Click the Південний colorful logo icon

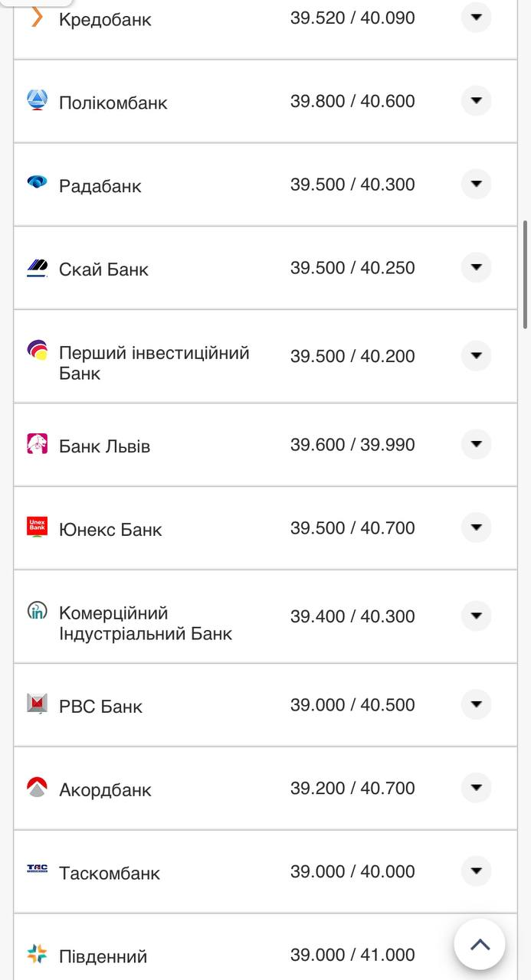37,954
